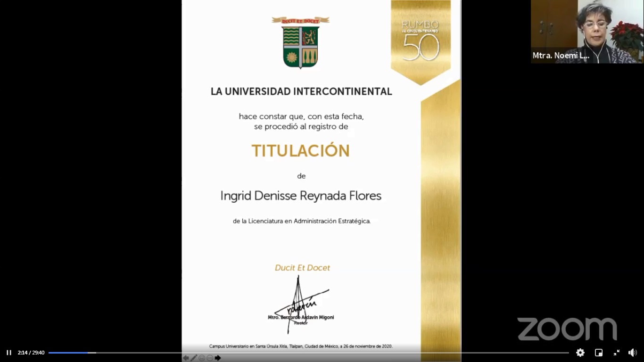This screenshot has height=362, width=644.
Task: Advance to next slide arrow
Action: click(218, 358)
